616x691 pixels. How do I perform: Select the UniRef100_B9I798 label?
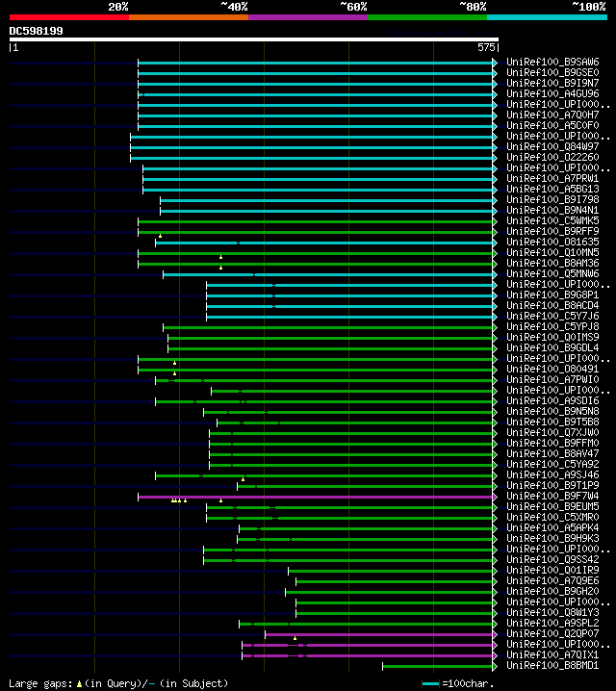pos(552,199)
